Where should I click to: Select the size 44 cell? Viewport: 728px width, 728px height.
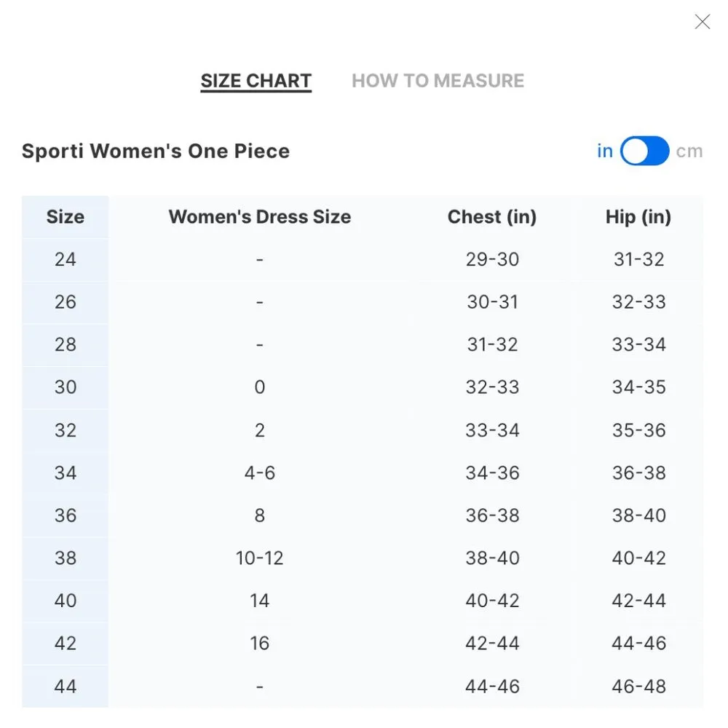(66, 687)
